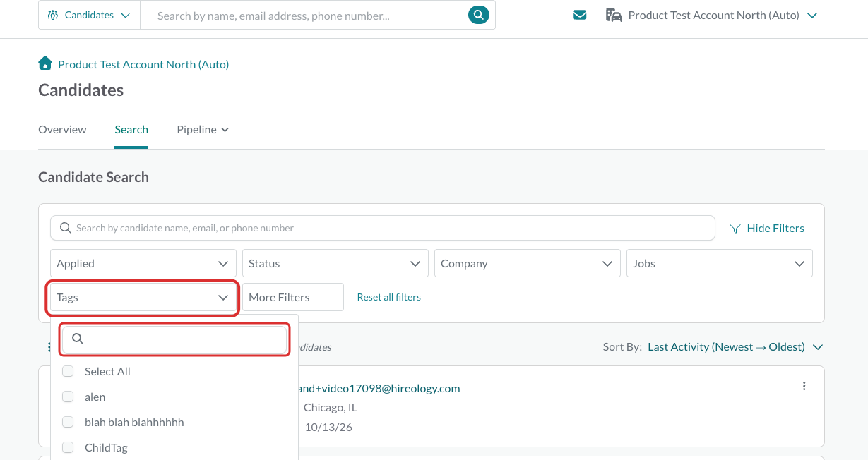Check the blah blah blahhhhhh tag
Screen dimensions: 868x460
[68, 422]
